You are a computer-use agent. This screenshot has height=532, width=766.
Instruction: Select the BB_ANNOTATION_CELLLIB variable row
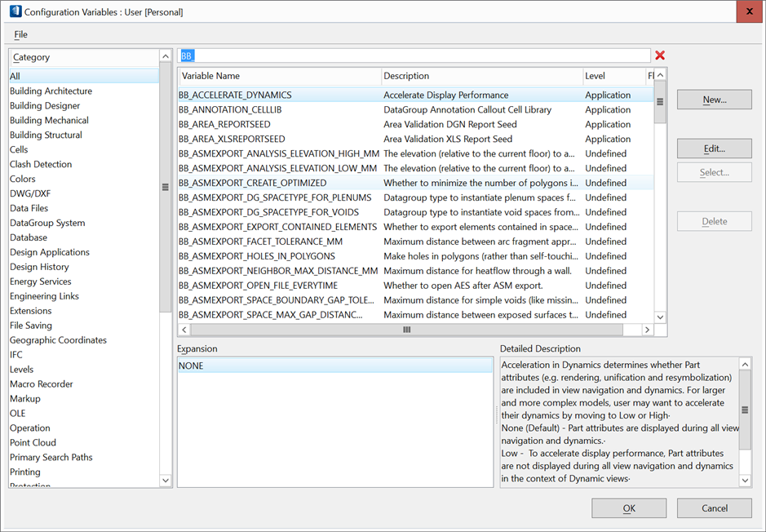pos(236,109)
